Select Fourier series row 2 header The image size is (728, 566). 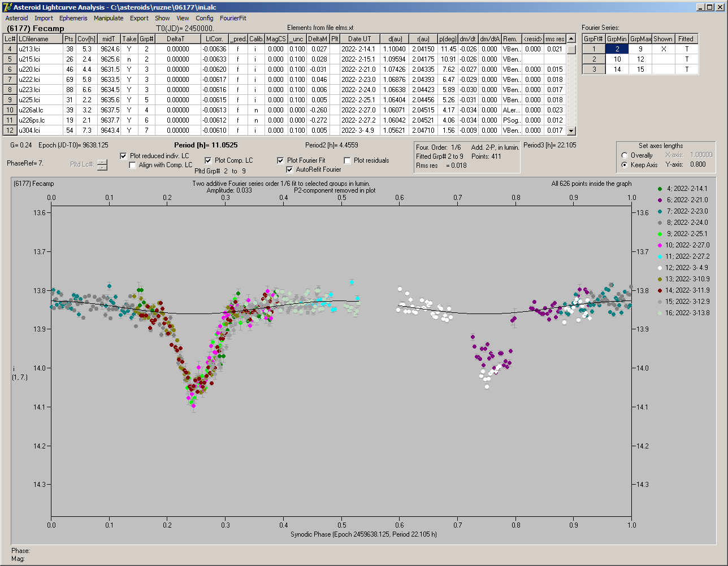coord(594,59)
